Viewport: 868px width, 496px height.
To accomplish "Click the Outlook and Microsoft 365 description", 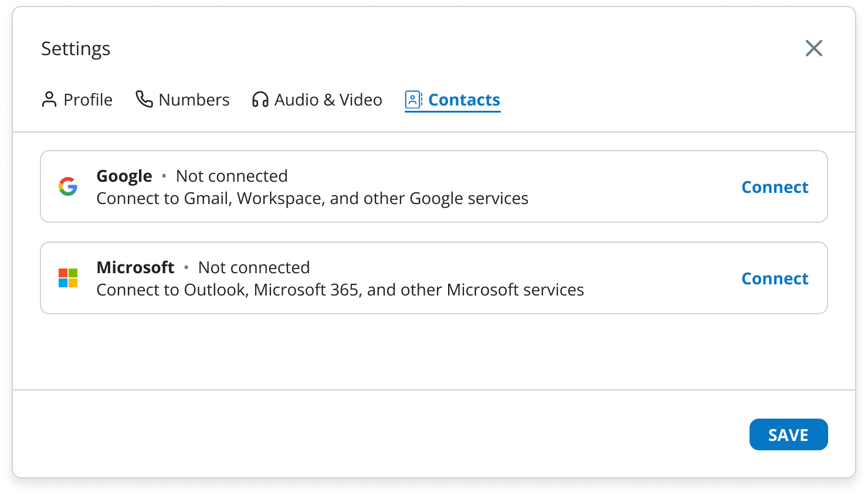I will pos(340,290).
